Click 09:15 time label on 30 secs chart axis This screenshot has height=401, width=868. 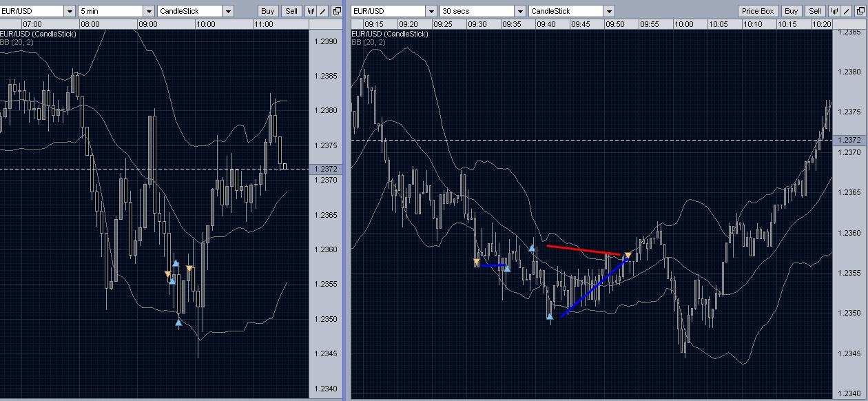coord(373,24)
